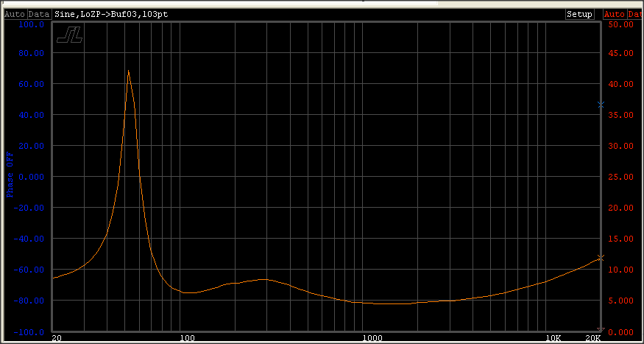Click the orange X marker at the curve end
Image resolution: width=644 pixels, height=344 pixels.
pyautogui.click(x=601, y=258)
